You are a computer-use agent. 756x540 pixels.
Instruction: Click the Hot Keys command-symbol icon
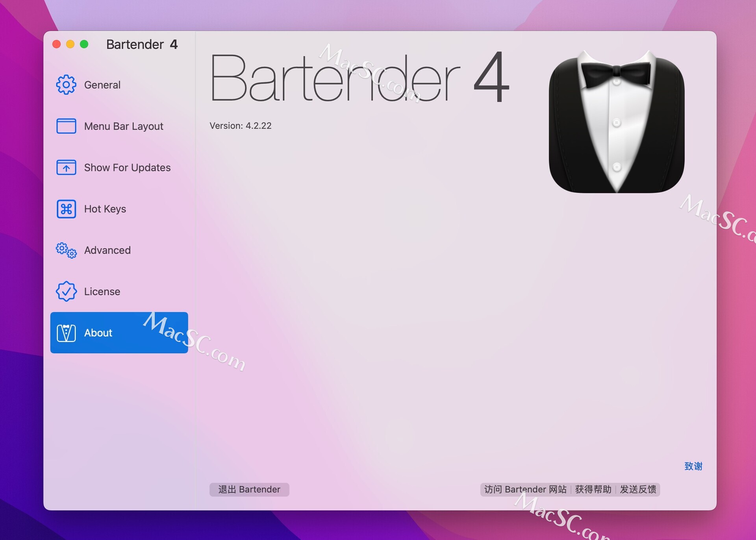tap(66, 209)
